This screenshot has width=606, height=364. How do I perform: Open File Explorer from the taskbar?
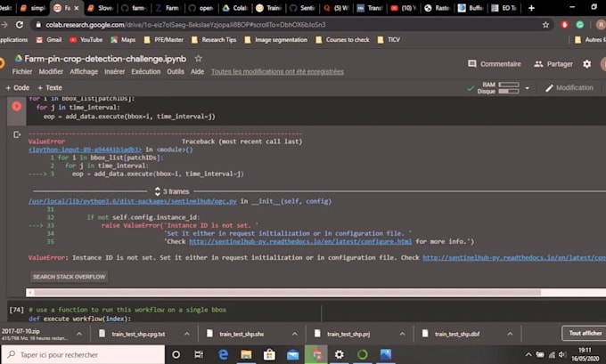coord(246,354)
